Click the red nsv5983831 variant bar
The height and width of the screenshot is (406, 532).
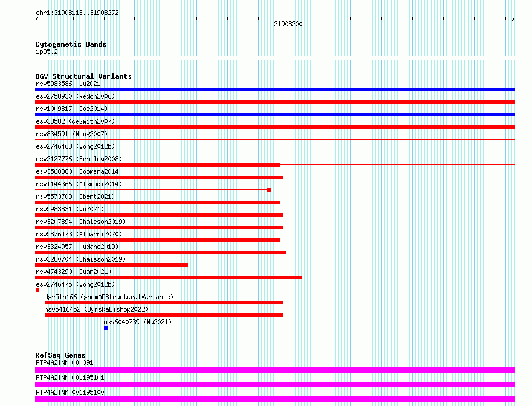159,215
